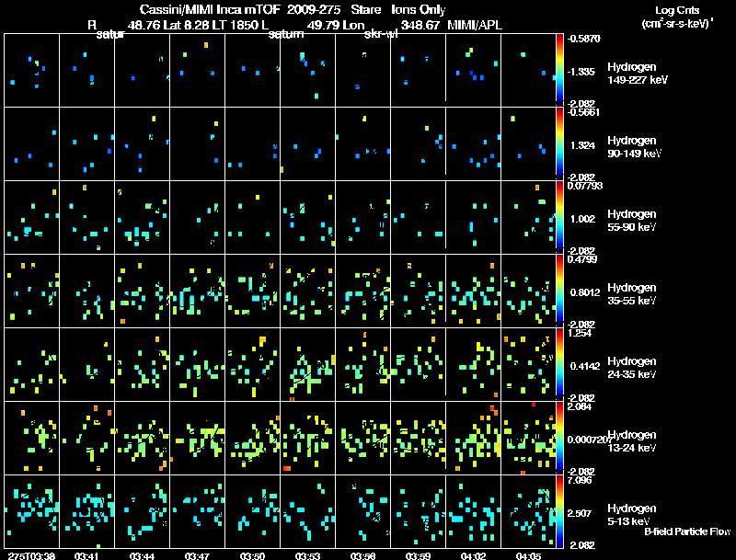Click the color bar beside Hydrogen 149-227 keV
Image resolution: width=736 pixels, height=560 pixels.
559,71
